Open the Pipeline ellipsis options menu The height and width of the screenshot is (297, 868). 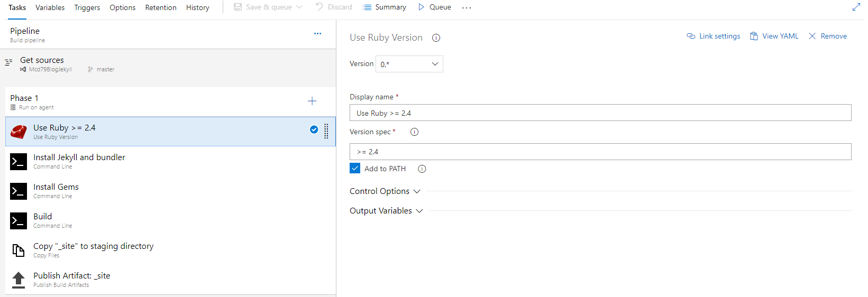coord(317,33)
